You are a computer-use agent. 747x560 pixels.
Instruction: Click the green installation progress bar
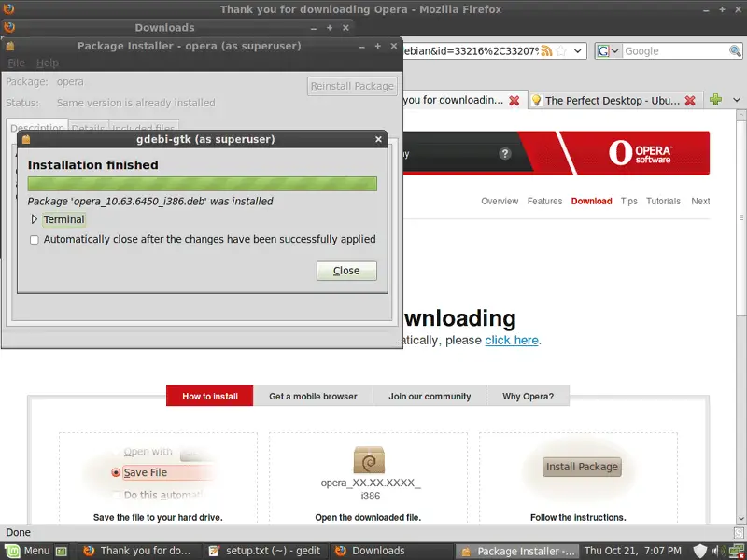(202, 184)
